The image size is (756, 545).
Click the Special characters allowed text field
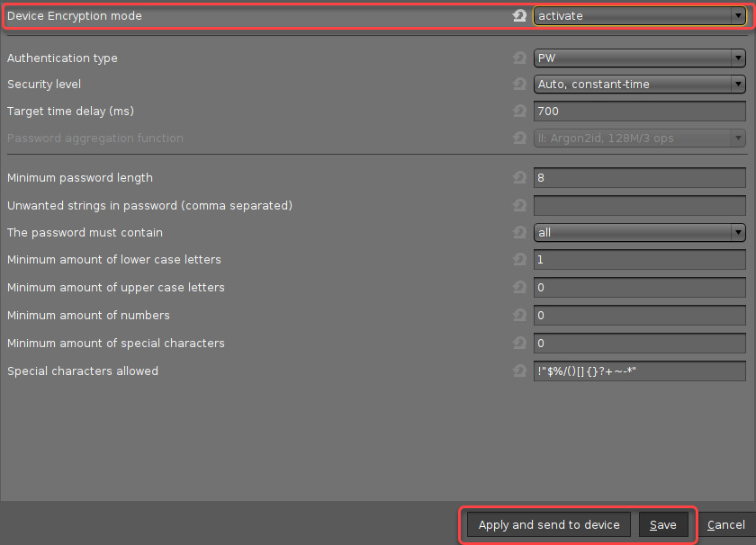[x=639, y=371]
